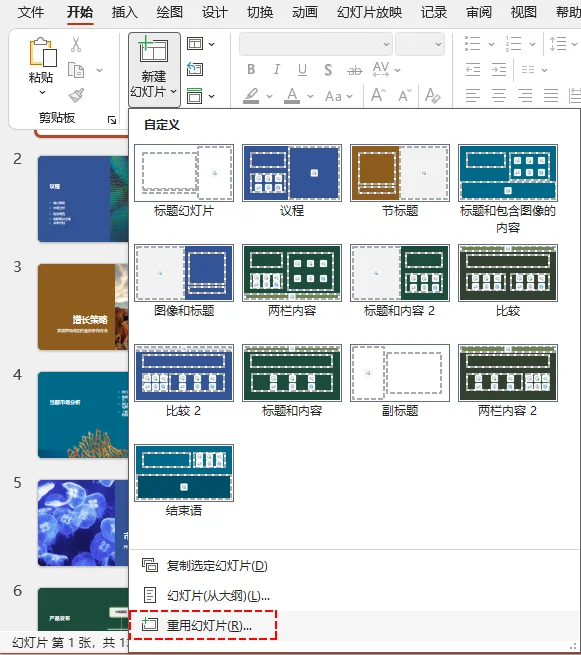Image resolution: width=581 pixels, height=655 pixels.
Task: Choose the 标题幻灯片 layout
Action: (184, 181)
